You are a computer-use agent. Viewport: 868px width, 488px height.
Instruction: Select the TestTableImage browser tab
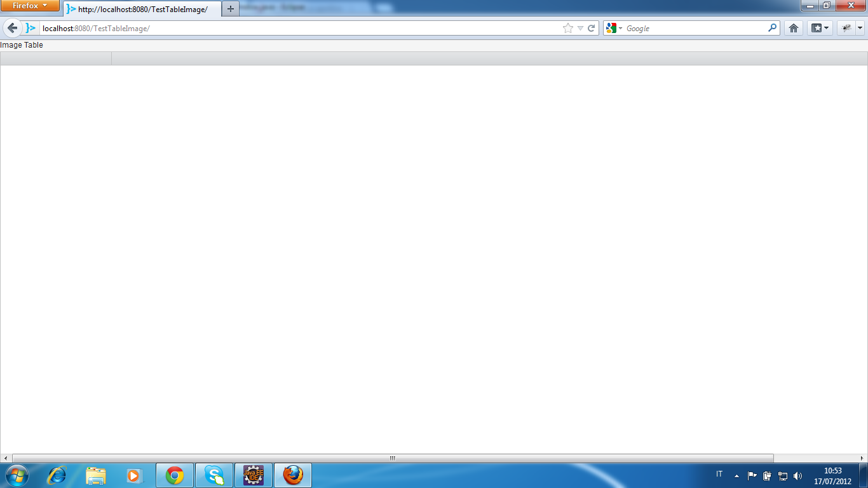(x=143, y=10)
